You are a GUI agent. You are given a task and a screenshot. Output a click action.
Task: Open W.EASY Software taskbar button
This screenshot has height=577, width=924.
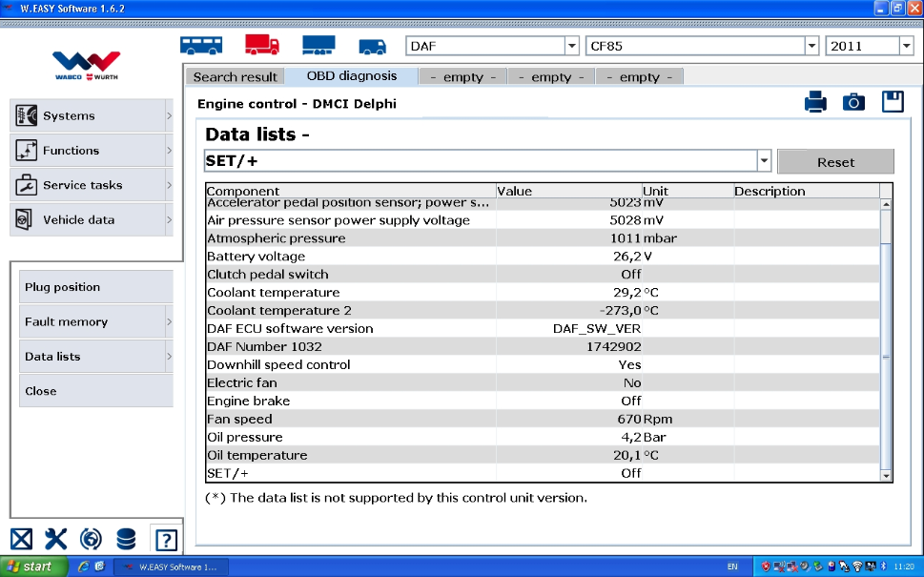point(171,567)
